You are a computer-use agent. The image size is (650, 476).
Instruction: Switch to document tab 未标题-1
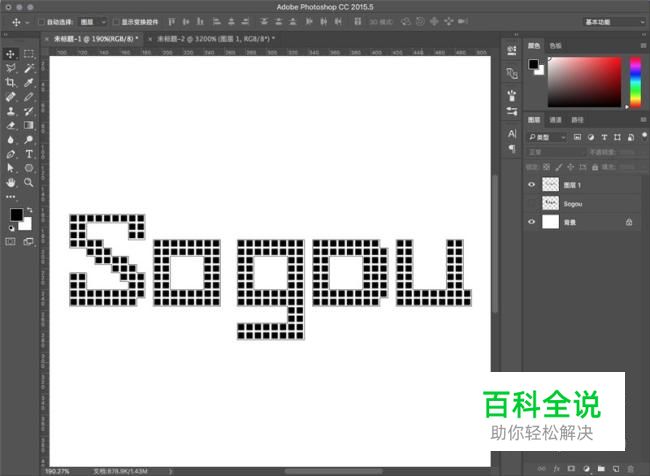[95, 39]
